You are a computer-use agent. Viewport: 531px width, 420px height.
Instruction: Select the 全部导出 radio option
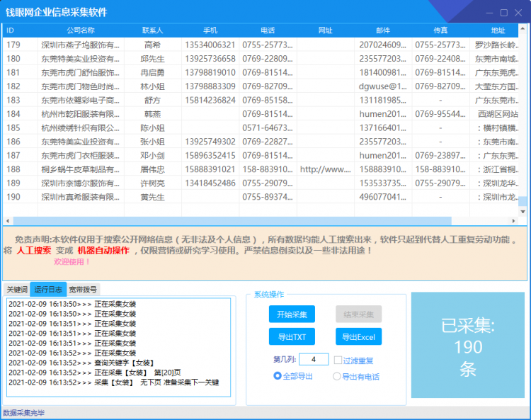click(278, 376)
